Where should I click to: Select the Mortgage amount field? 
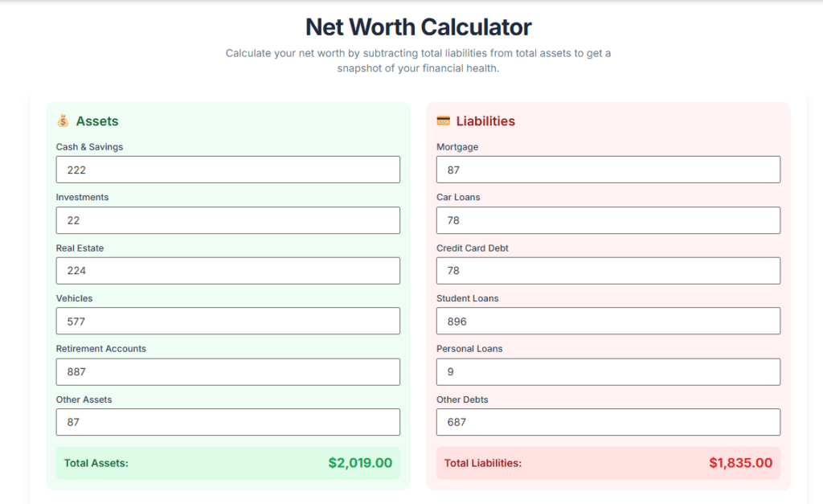[x=608, y=170]
